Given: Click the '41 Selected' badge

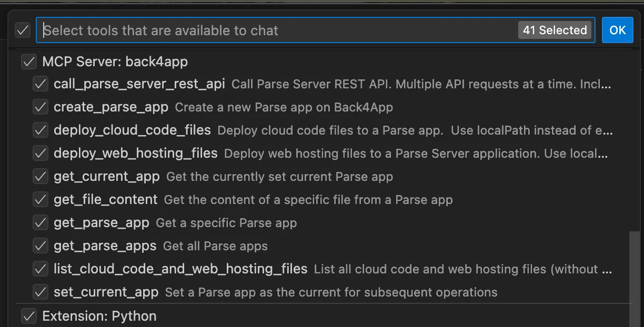Looking at the screenshot, I should [x=555, y=30].
